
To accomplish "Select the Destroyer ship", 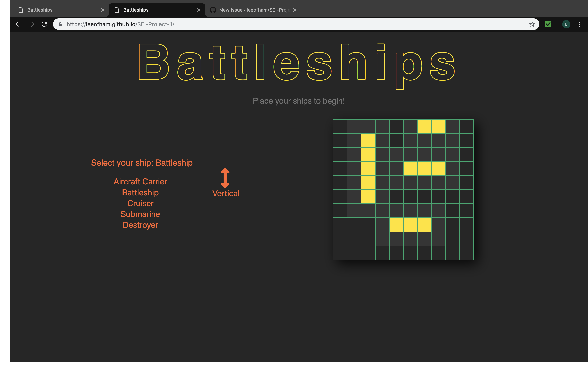I will (140, 225).
